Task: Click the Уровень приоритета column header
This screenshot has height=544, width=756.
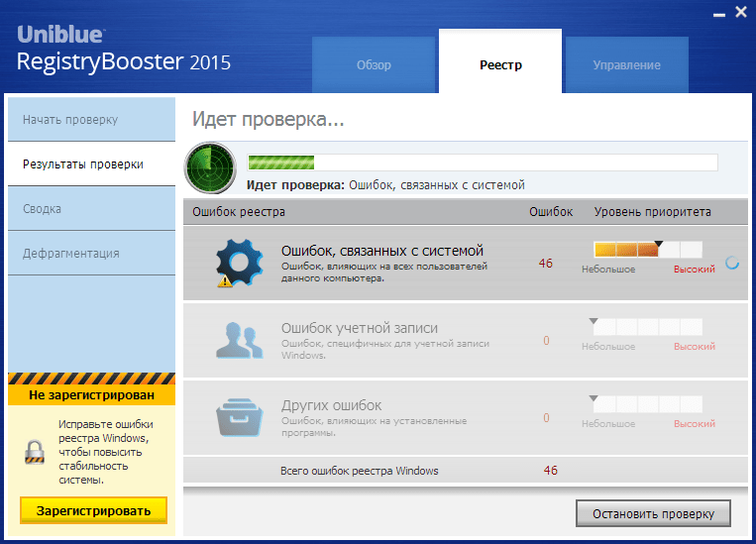Action: tap(652, 212)
